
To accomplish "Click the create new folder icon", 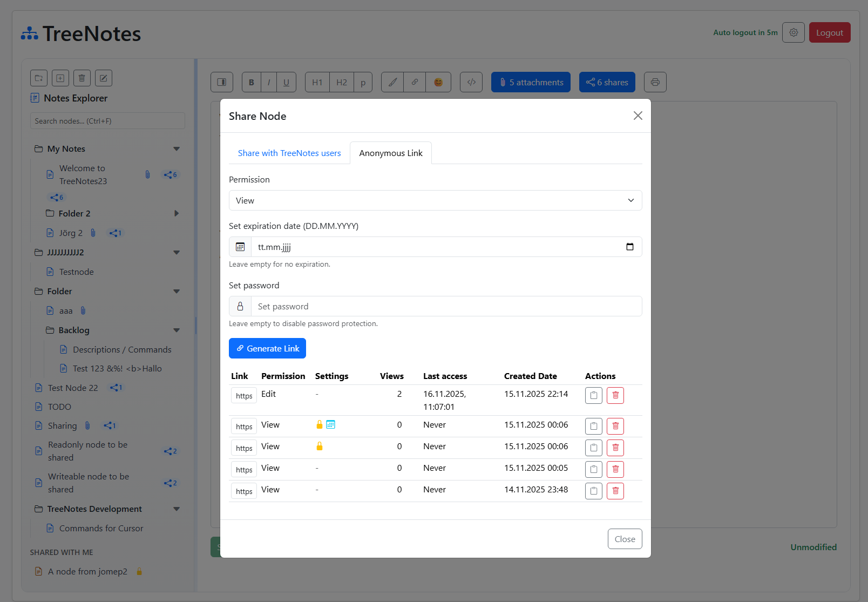I will (x=38, y=78).
